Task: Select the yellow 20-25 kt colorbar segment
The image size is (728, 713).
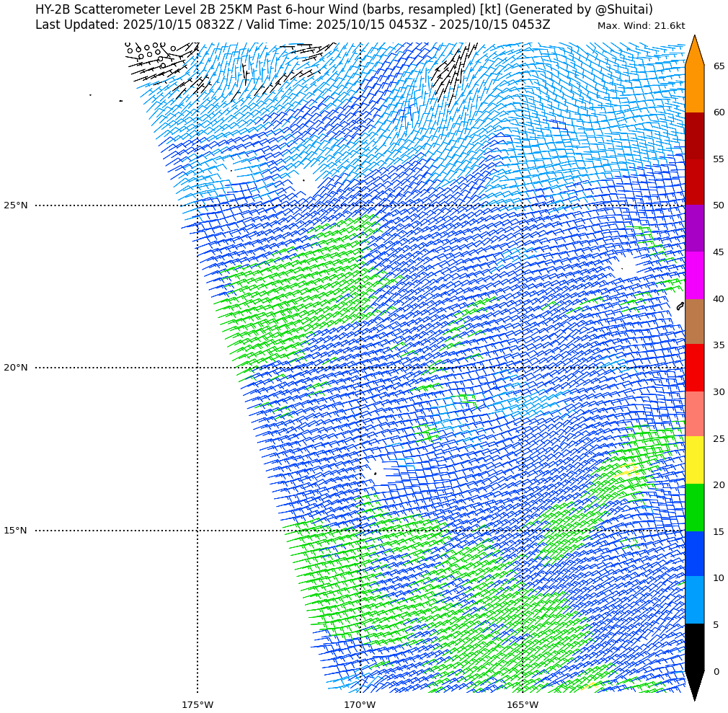Action: pyautogui.click(x=694, y=460)
